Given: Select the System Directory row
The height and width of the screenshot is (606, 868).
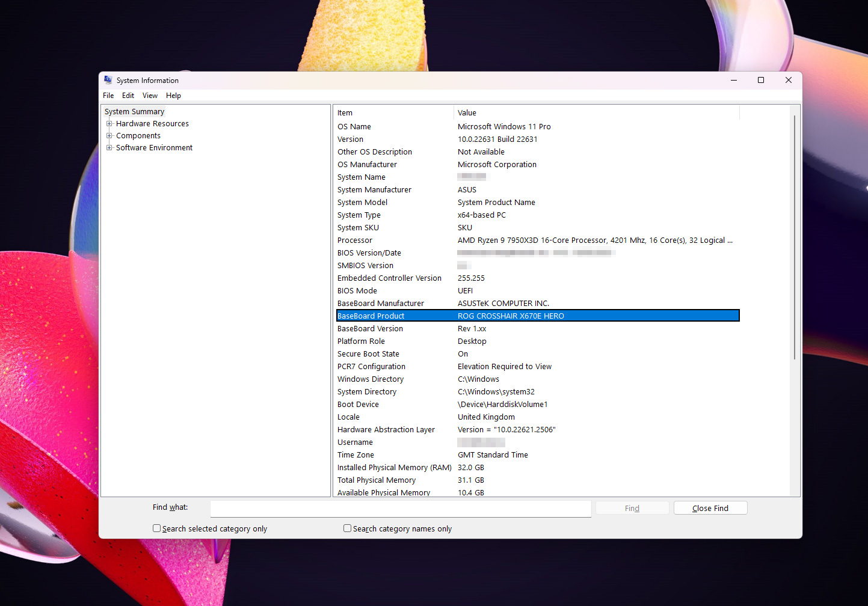Looking at the screenshot, I should point(537,392).
